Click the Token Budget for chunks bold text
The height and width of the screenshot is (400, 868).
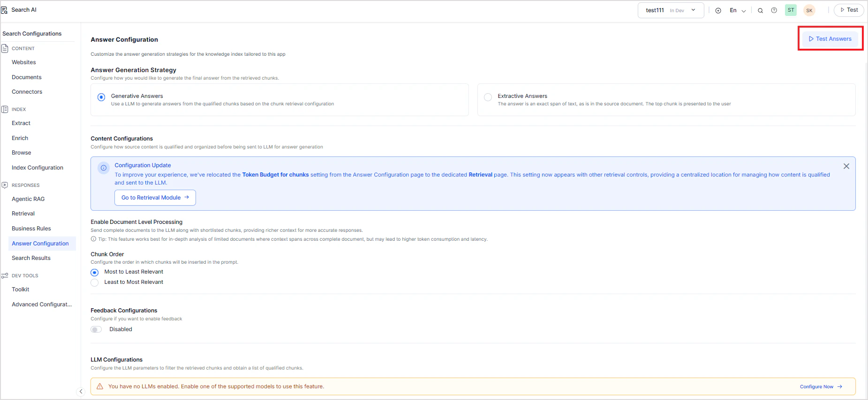click(x=275, y=175)
